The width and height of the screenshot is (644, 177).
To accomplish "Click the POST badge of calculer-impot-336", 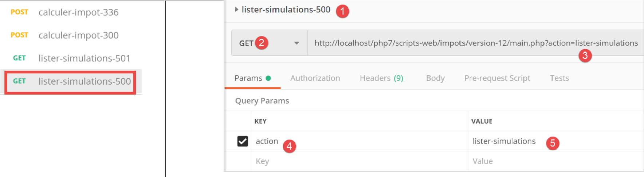I will [x=19, y=12].
